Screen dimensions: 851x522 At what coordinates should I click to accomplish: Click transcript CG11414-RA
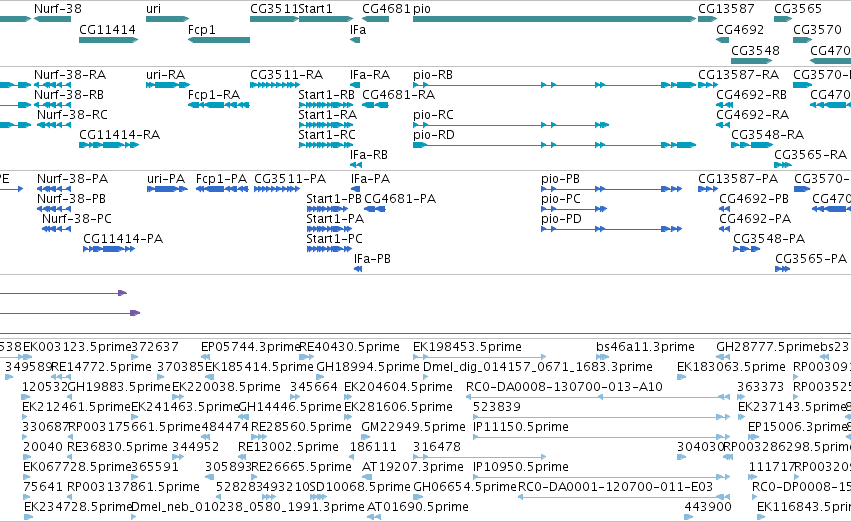[119, 135]
